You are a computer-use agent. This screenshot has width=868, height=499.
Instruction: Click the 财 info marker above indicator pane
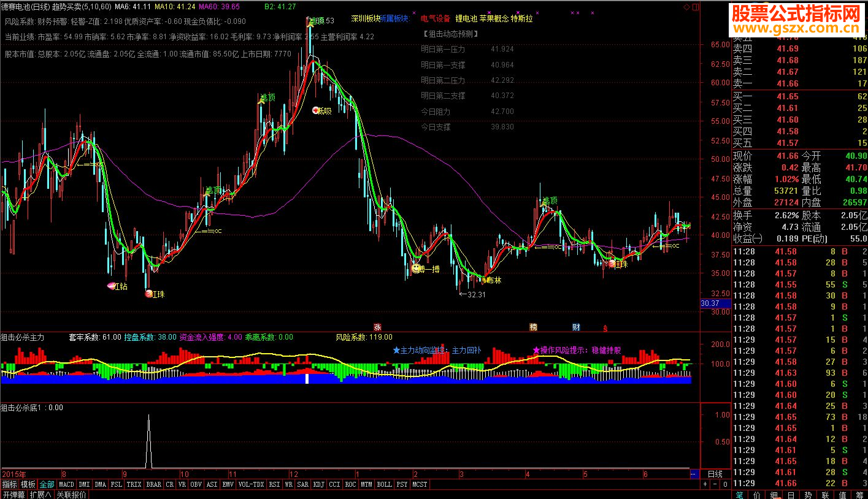tap(576, 327)
